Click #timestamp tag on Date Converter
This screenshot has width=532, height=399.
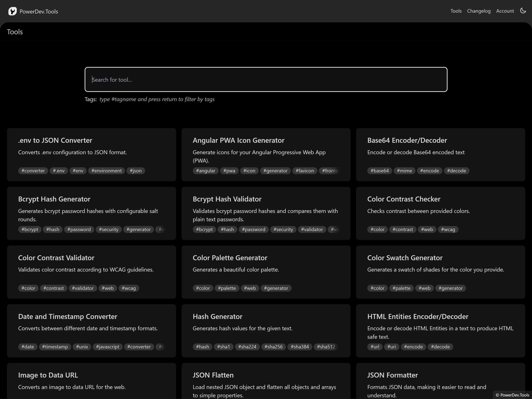(55, 347)
